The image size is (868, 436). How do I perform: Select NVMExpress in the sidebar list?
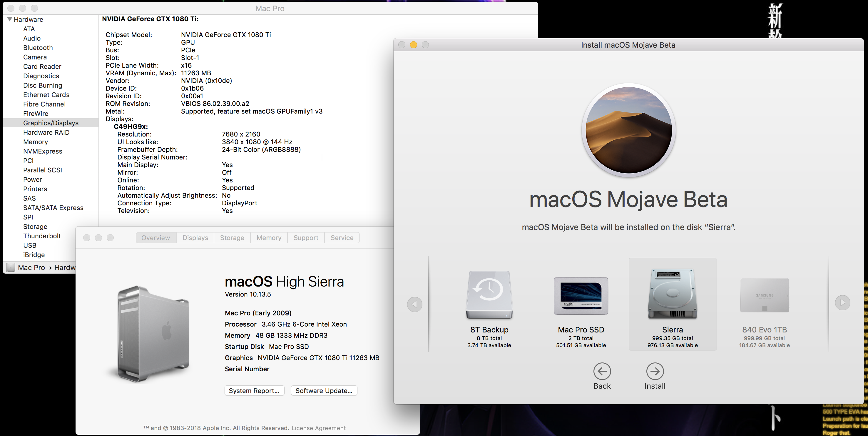pos(42,152)
